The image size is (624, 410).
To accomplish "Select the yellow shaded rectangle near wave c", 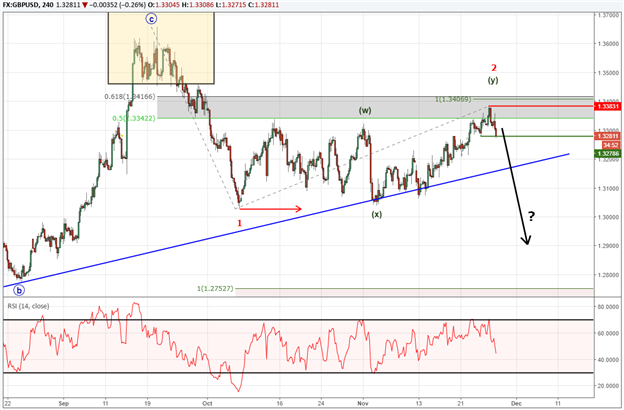I will click(x=161, y=48).
